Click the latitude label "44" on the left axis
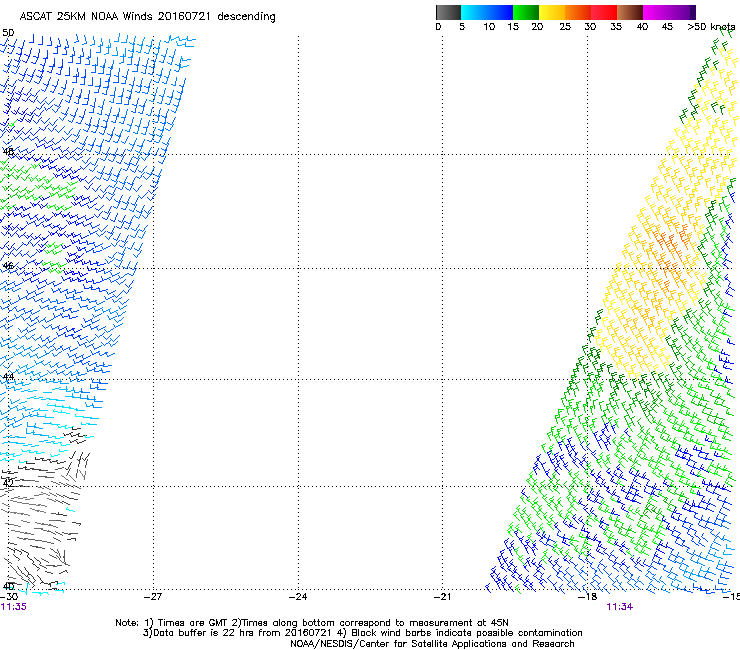This screenshot has width=740, height=650. point(8,377)
